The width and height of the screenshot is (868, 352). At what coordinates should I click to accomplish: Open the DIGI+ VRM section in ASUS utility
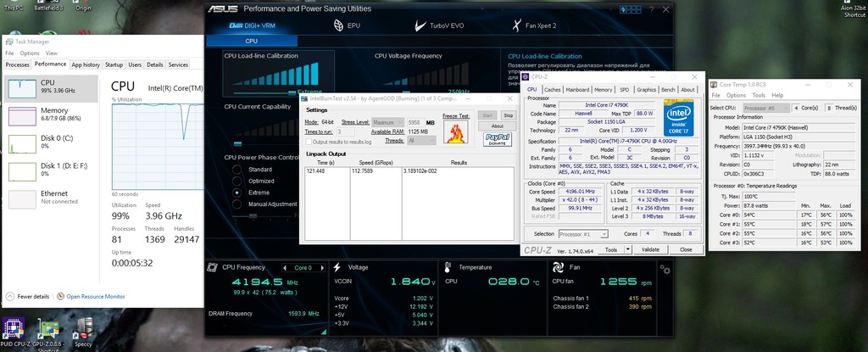(x=252, y=25)
